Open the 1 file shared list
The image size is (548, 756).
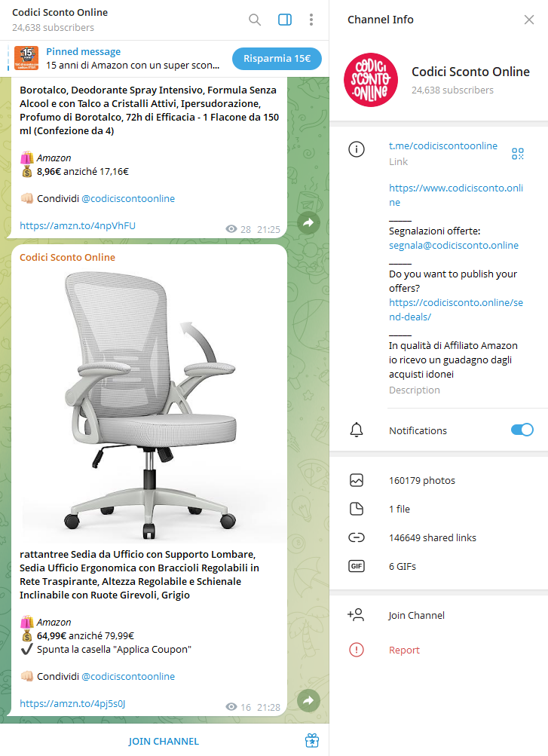click(x=439, y=509)
